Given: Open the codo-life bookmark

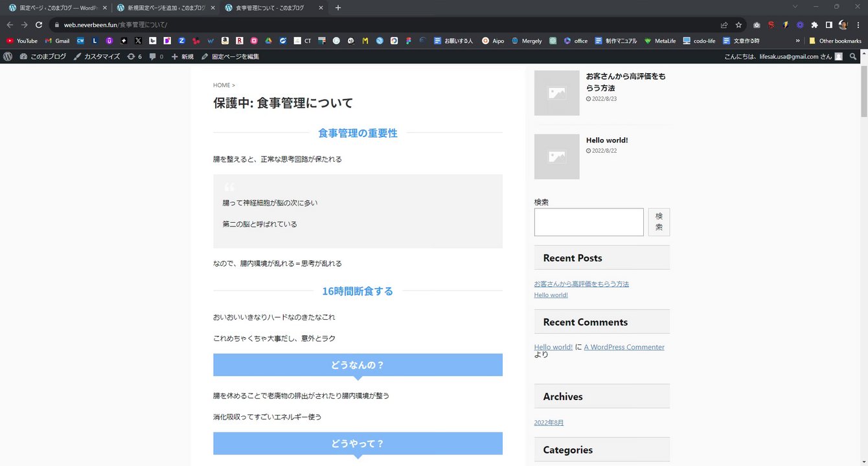Looking at the screenshot, I should click(699, 41).
